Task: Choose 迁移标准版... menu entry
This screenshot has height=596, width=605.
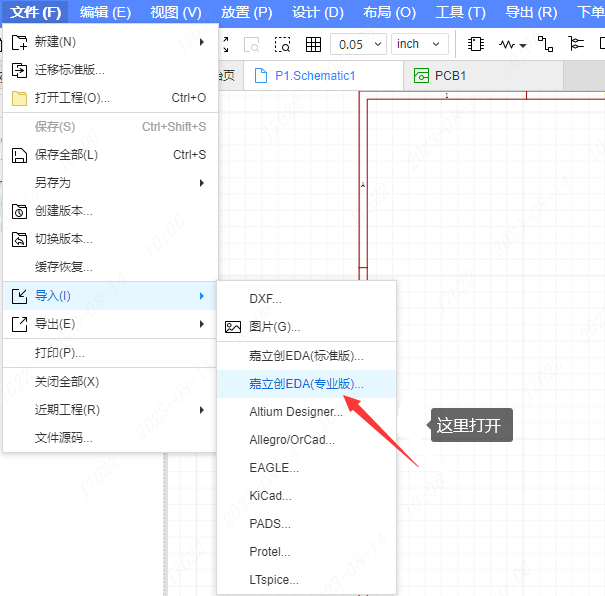Action: (x=110, y=70)
